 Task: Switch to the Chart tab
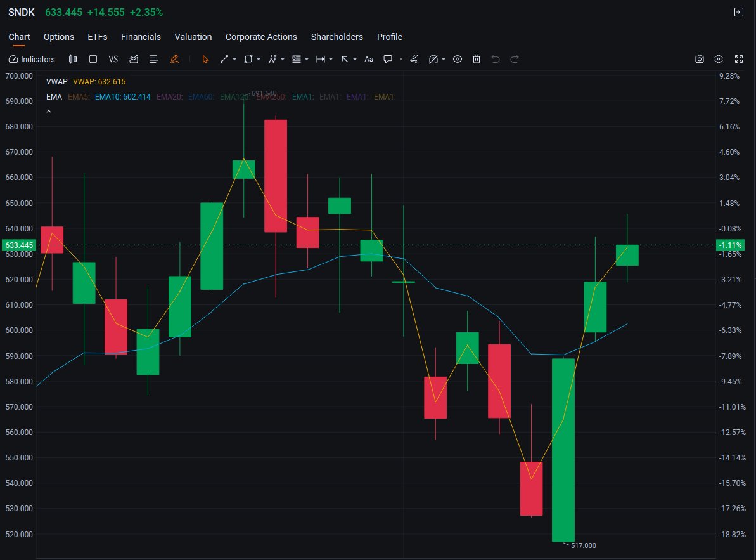pos(19,37)
